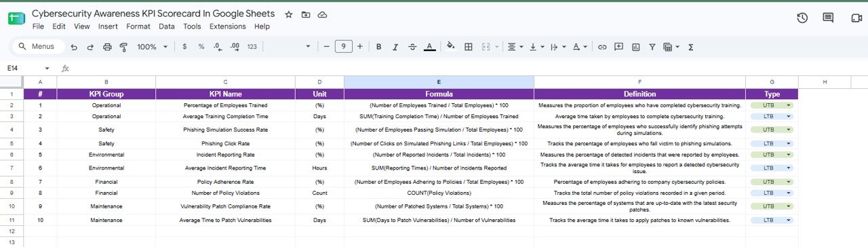This screenshot has height=247, width=868.
Task: Open the vertical align dropdown
Action: click(x=536, y=47)
